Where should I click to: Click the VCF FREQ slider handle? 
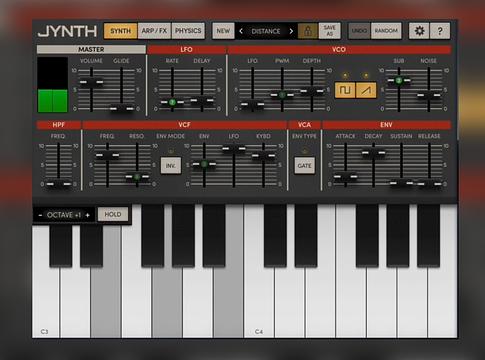click(x=107, y=155)
